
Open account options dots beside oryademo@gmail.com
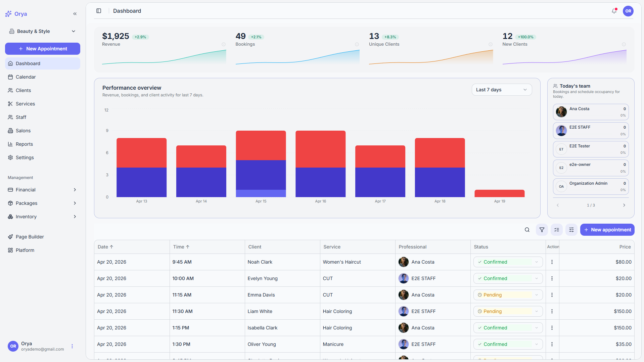click(72, 346)
